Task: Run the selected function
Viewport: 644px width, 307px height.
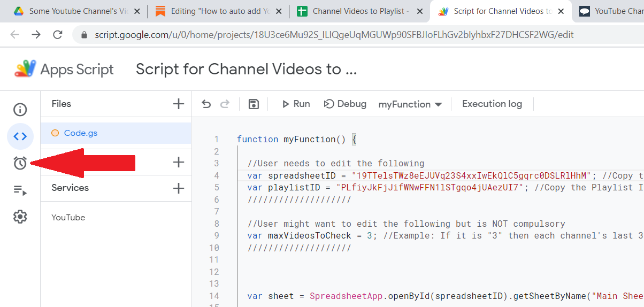Action: point(296,104)
